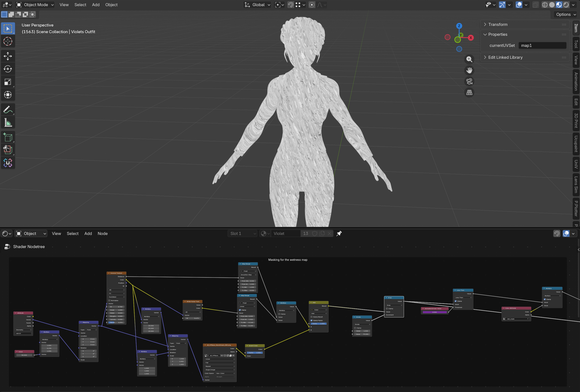The image size is (580, 392).
Task: Activate the Rotate tool
Action: 8,69
